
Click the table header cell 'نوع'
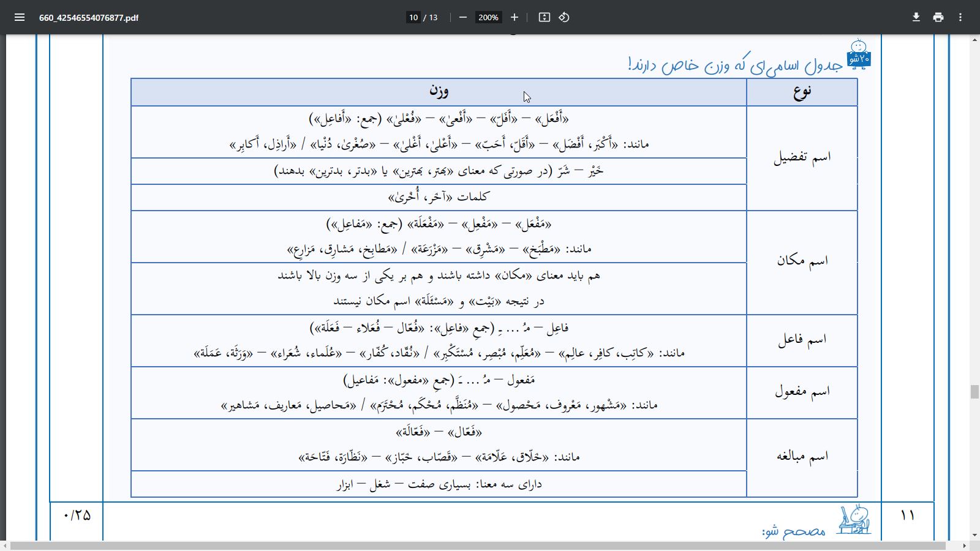pos(802,92)
